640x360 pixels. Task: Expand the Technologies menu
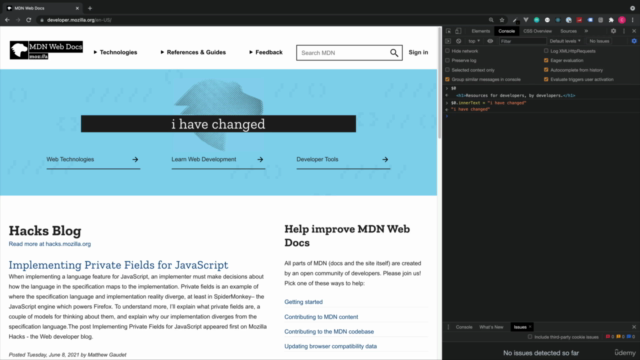coord(115,52)
